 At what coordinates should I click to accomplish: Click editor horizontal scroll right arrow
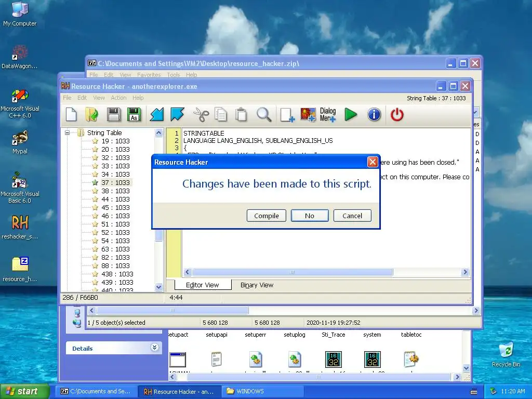(465, 272)
